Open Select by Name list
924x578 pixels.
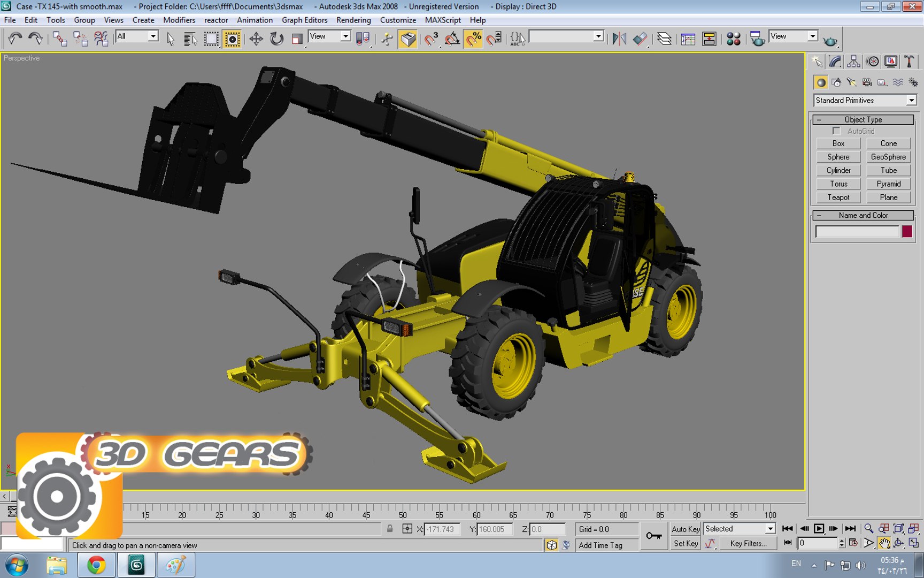pos(190,39)
